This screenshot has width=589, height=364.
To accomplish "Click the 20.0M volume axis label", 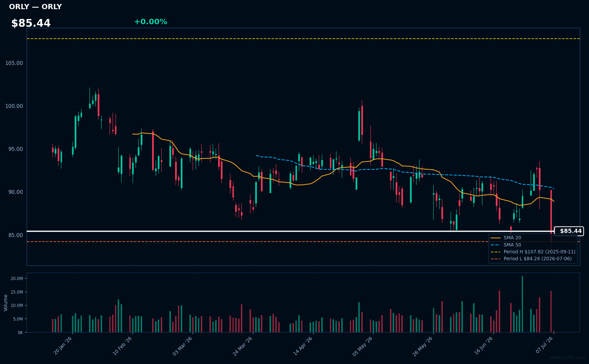I will (x=17, y=279).
